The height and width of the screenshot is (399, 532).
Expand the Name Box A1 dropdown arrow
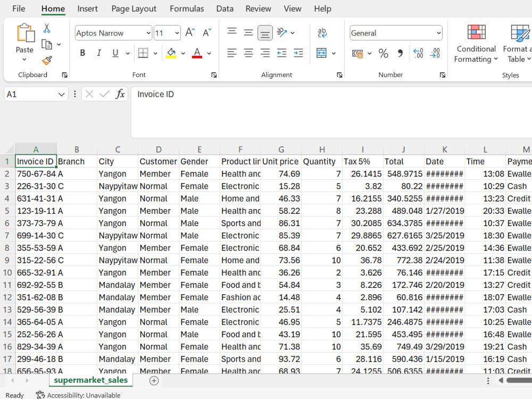(61, 94)
